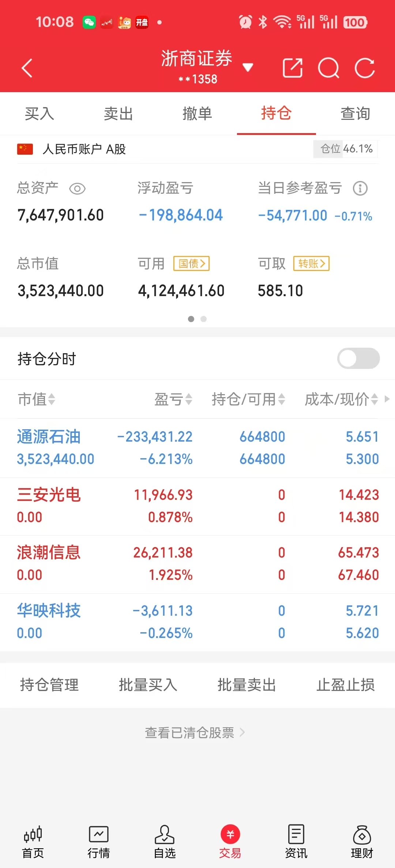Go to 首页 in bottom navigation
This screenshot has width=395, height=868.
coord(33,842)
